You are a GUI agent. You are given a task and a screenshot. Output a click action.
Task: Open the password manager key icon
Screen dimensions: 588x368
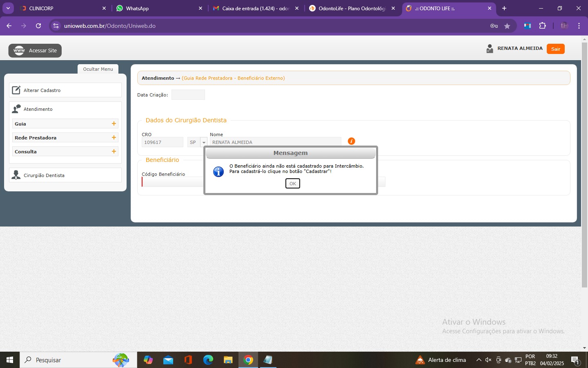tap(494, 26)
